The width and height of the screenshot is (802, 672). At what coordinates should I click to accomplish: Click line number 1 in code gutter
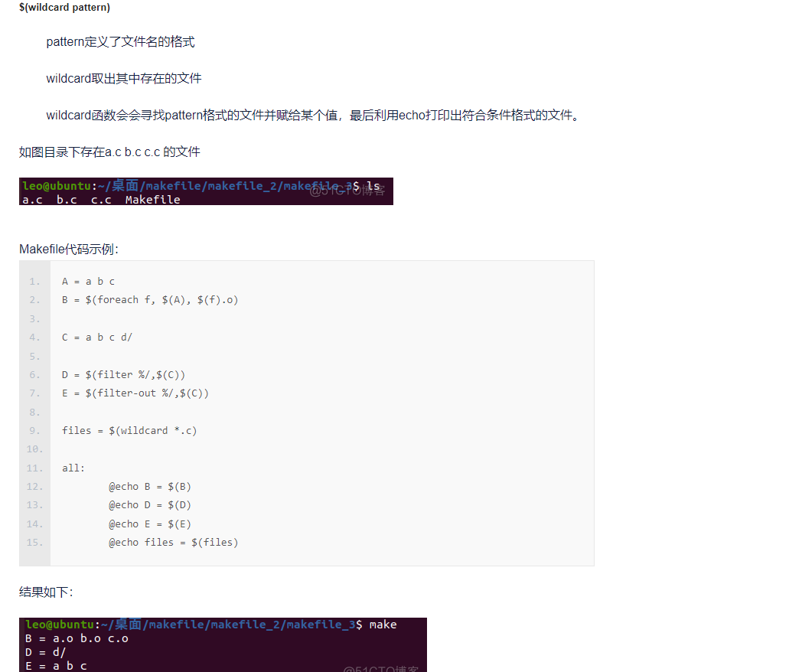pos(34,282)
